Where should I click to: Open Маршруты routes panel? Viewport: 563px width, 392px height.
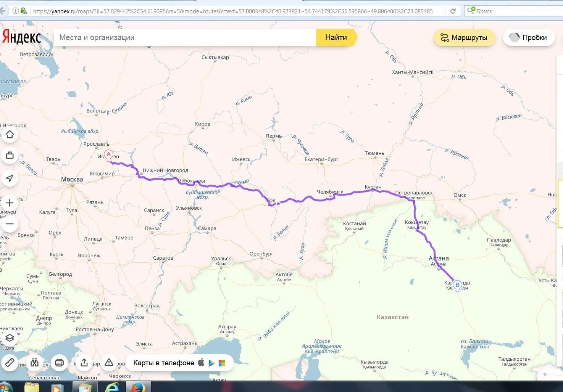464,38
